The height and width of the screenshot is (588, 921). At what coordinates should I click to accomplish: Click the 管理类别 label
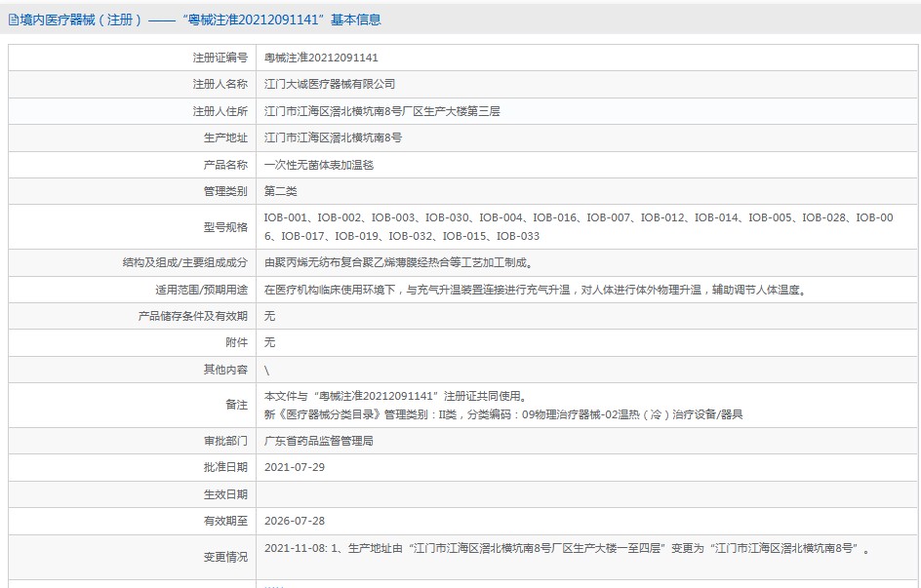pos(225,191)
